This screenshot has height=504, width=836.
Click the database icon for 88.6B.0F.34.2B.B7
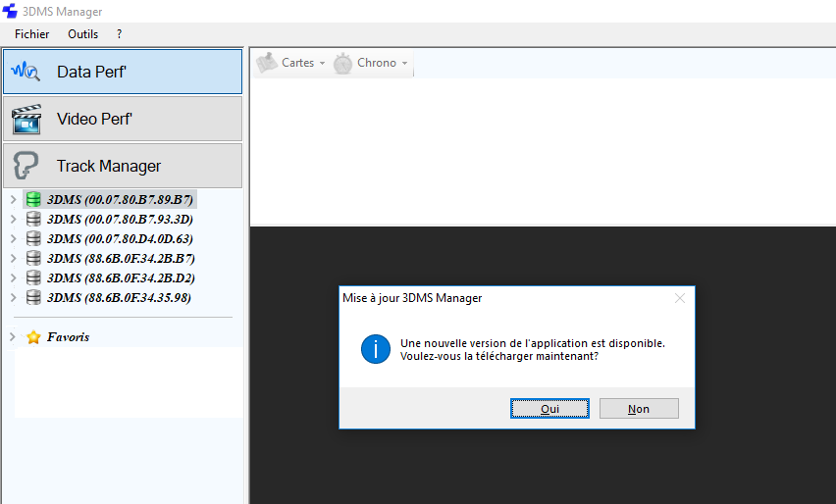[x=33, y=259]
